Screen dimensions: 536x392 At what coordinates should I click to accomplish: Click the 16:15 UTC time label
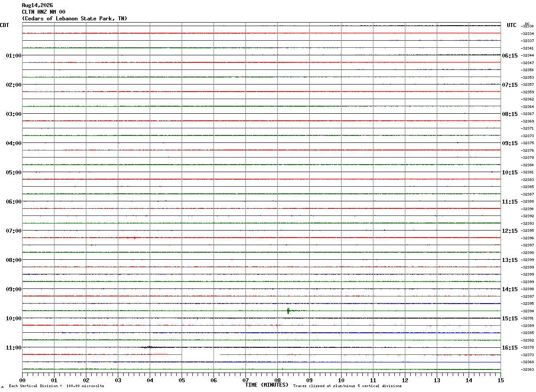click(510, 347)
